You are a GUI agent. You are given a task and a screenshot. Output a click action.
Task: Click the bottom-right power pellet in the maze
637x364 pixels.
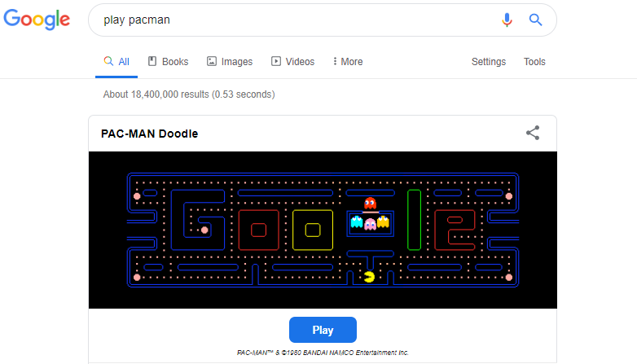coord(508,278)
